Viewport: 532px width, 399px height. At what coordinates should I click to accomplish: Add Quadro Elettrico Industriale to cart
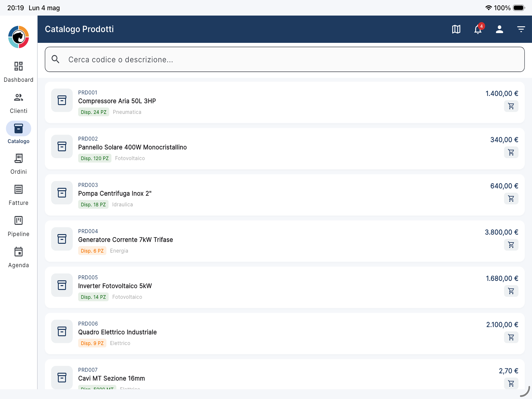coord(511,337)
